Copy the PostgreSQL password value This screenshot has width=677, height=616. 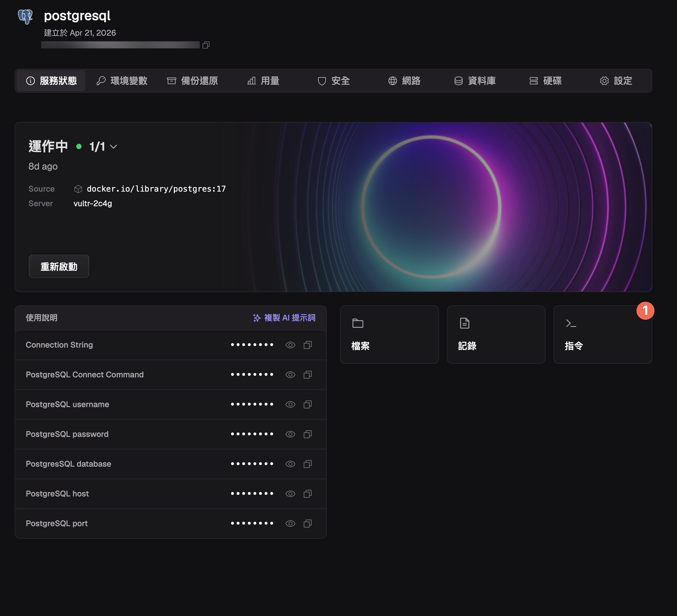(x=308, y=434)
